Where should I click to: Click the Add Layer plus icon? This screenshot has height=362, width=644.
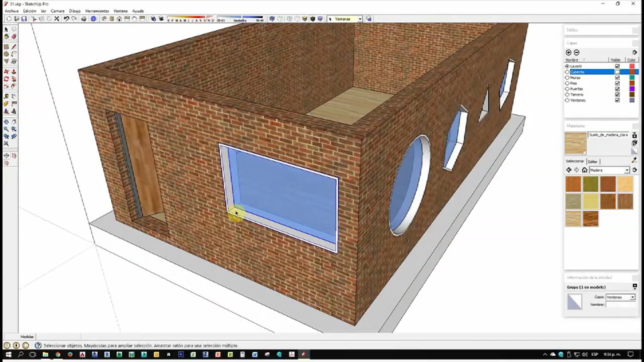[x=568, y=53]
